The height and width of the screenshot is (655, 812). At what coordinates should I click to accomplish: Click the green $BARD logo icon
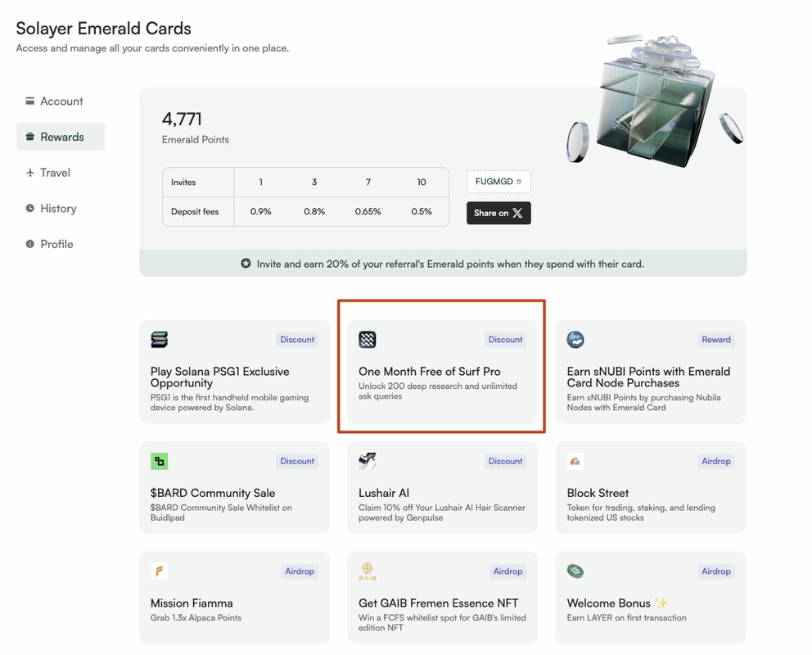pyautogui.click(x=160, y=461)
